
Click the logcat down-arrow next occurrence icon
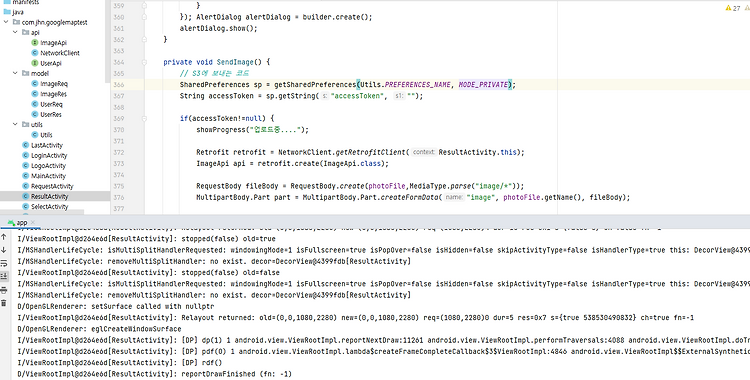(4, 250)
